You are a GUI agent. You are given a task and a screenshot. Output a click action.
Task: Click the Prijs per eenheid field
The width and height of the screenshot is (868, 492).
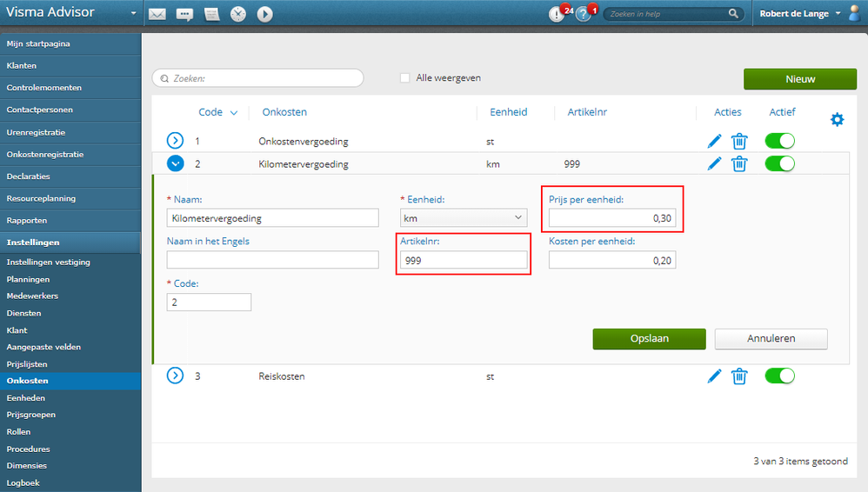pyautogui.click(x=612, y=218)
